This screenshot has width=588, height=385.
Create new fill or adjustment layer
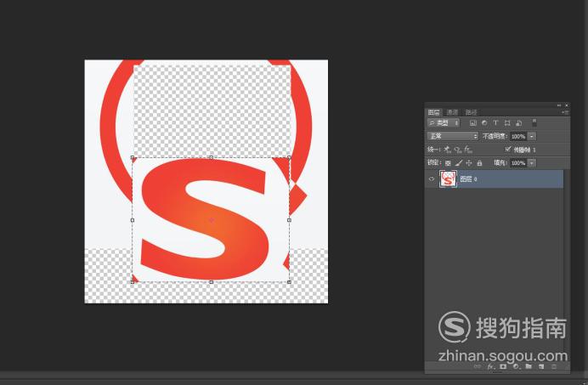(516, 366)
